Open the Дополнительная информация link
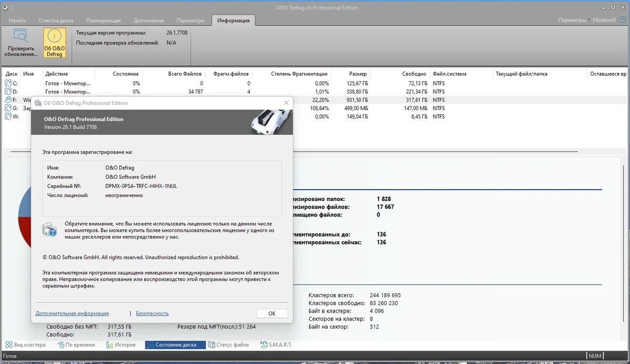The width and height of the screenshot is (630, 364). point(72,313)
